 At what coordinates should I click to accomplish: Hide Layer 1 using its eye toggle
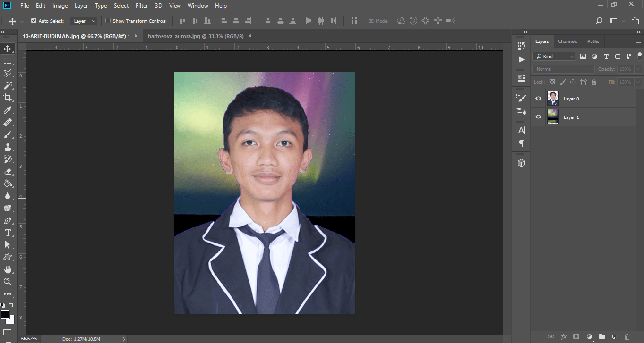coord(538,117)
